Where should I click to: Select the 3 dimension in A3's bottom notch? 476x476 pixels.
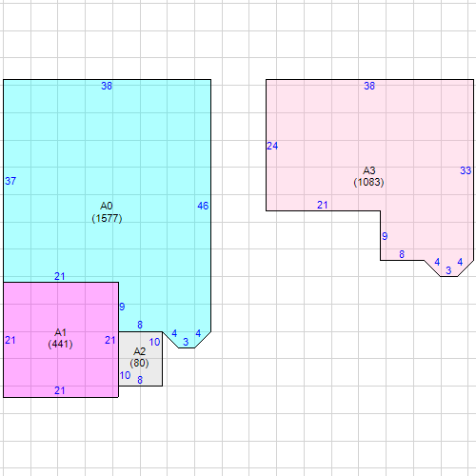448,270
